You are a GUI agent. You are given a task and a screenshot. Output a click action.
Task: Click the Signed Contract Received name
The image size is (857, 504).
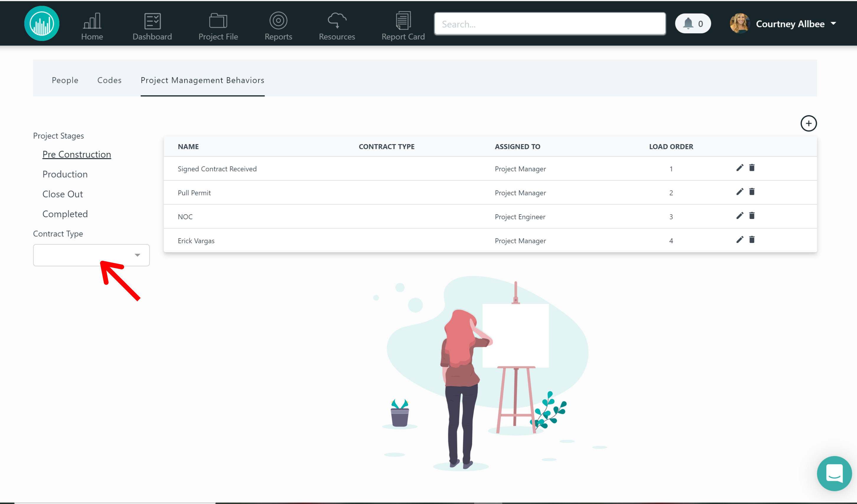217,169
